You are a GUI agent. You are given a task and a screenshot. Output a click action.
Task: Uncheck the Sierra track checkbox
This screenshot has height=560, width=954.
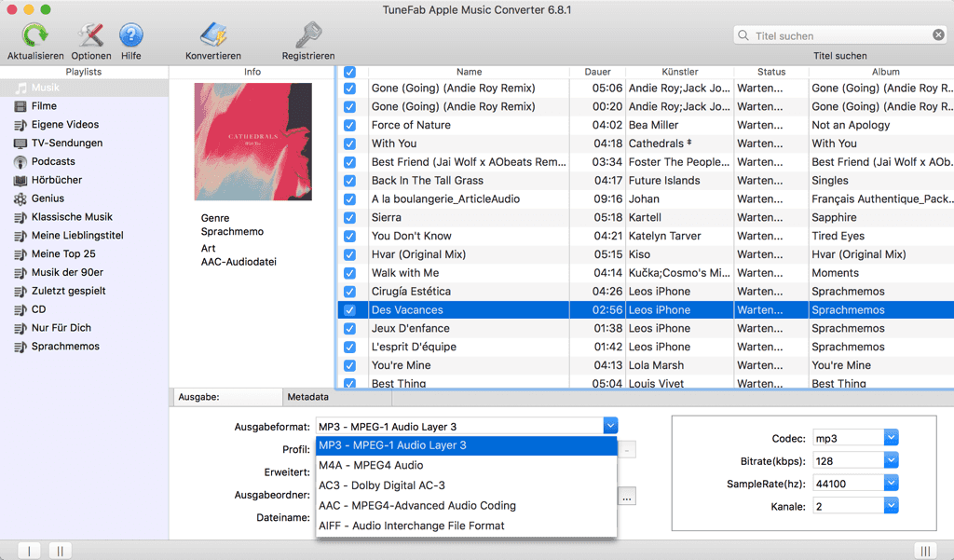[x=349, y=217]
